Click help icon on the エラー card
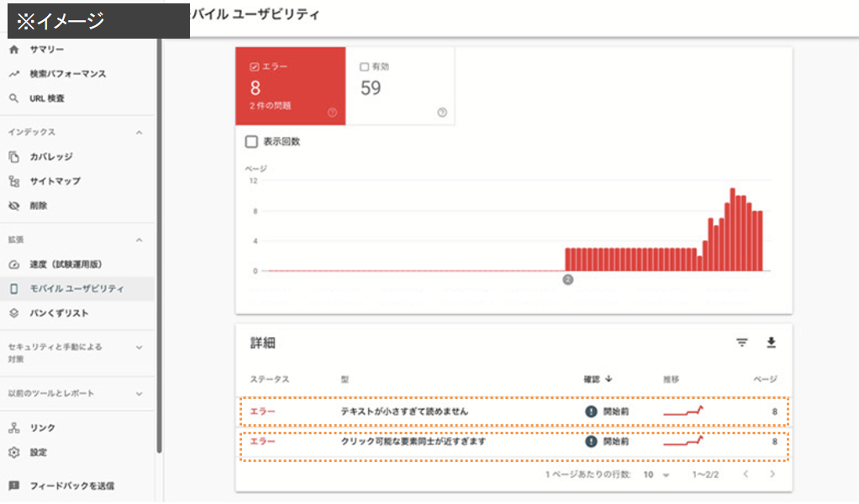The width and height of the screenshot is (859, 504). (x=333, y=113)
